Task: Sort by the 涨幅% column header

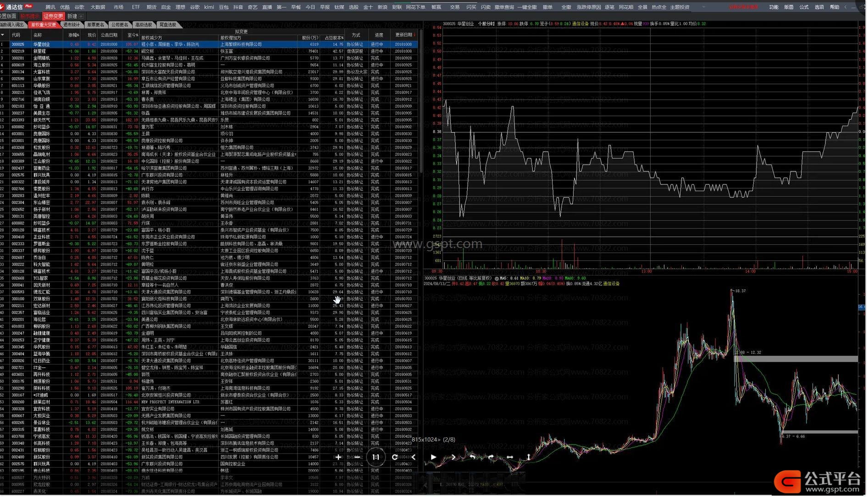Action: (73, 35)
